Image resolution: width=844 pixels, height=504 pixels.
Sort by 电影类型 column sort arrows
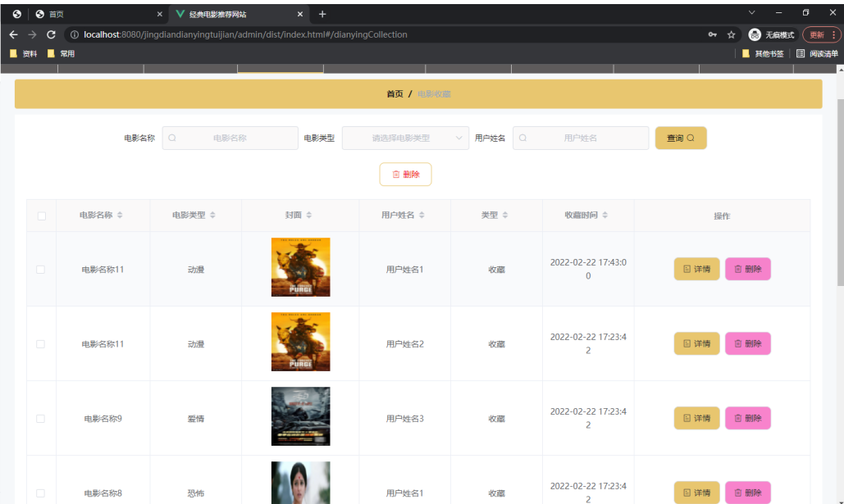(x=212, y=215)
